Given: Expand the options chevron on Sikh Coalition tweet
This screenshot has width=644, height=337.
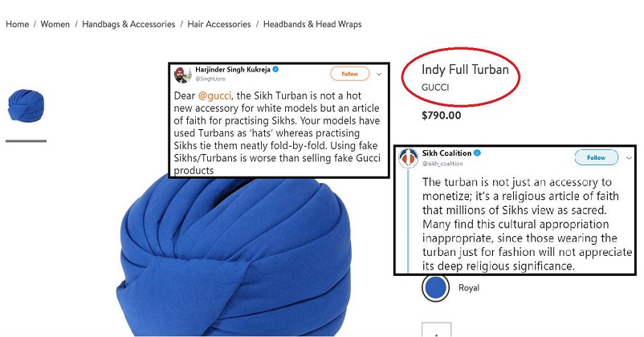Looking at the screenshot, I should point(629,158).
